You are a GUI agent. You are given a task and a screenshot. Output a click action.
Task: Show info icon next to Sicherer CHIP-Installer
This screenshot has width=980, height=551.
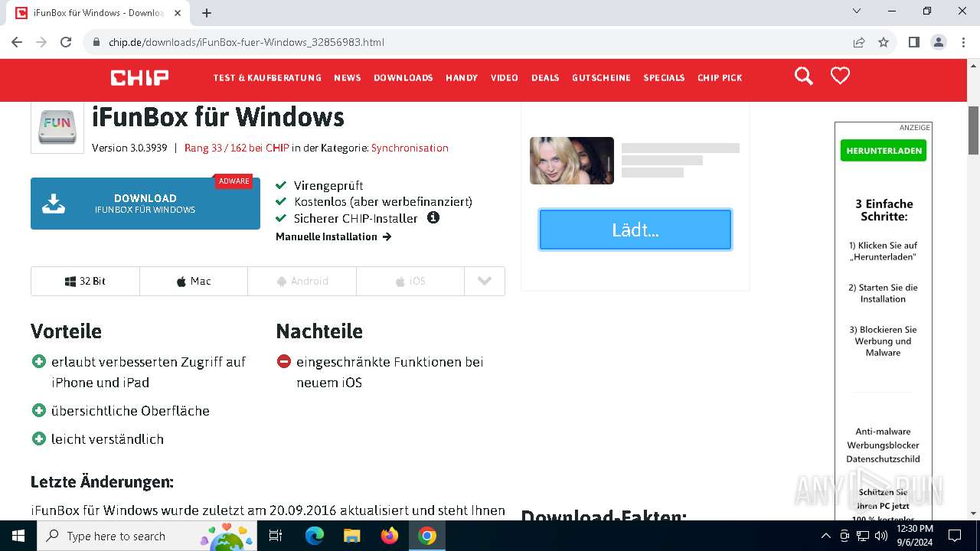(x=433, y=217)
